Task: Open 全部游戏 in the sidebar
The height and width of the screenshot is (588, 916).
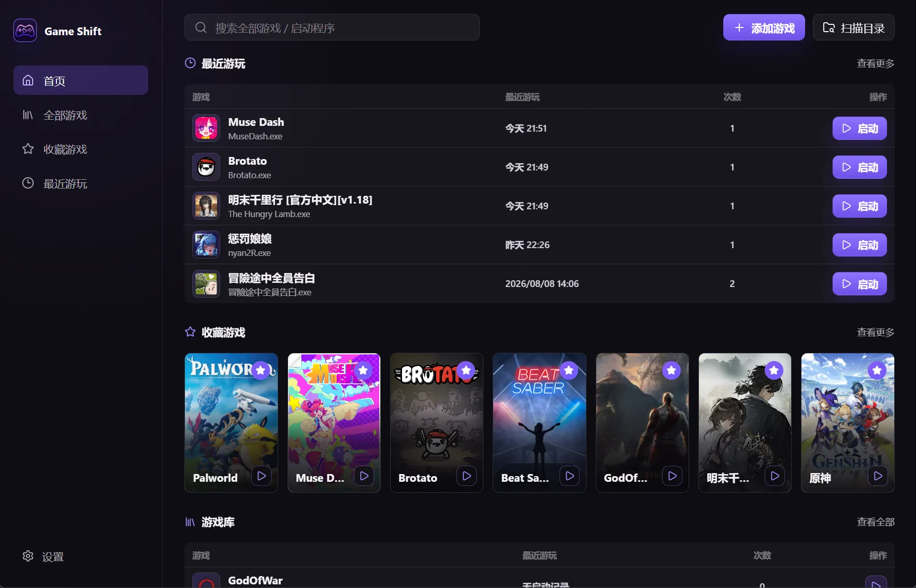Action: pos(81,115)
